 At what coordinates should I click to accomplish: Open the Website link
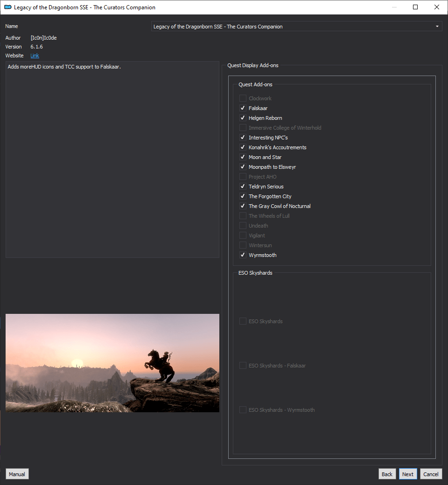pos(35,55)
